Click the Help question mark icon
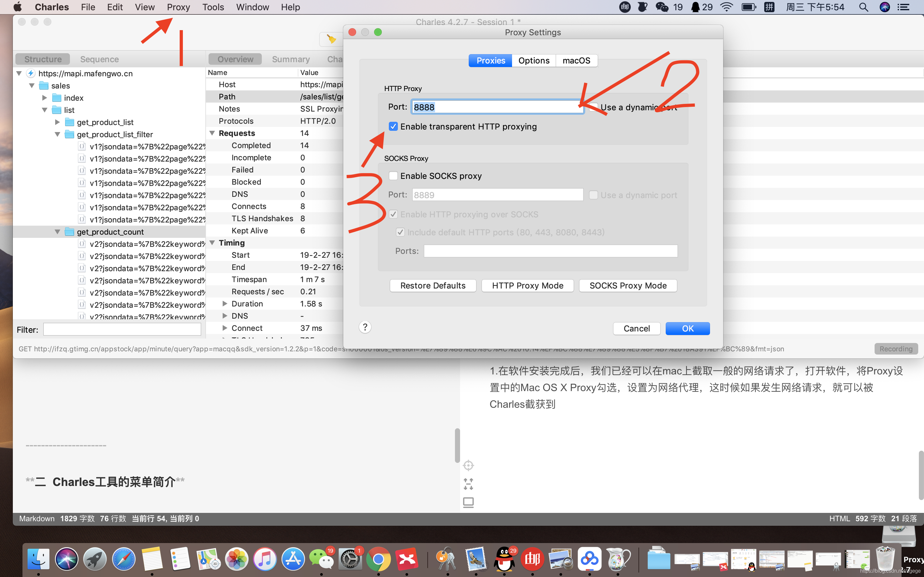The image size is (924, 577). 365,327
